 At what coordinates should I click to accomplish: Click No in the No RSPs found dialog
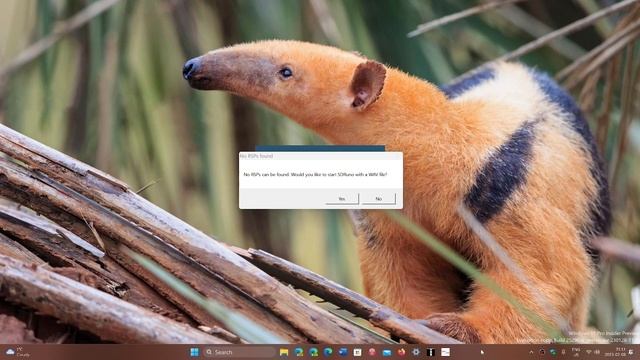click(x=379, y=198)
